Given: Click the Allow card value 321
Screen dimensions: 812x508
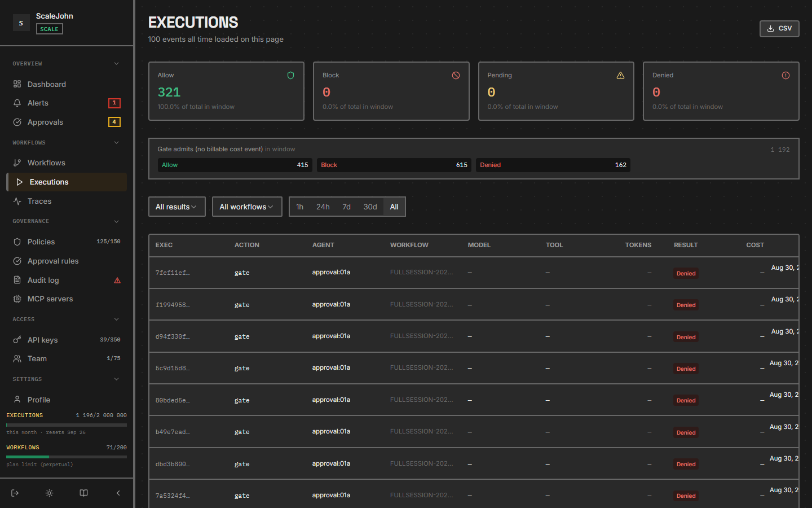Looking at the screenshot, I should tap(169, 92).
